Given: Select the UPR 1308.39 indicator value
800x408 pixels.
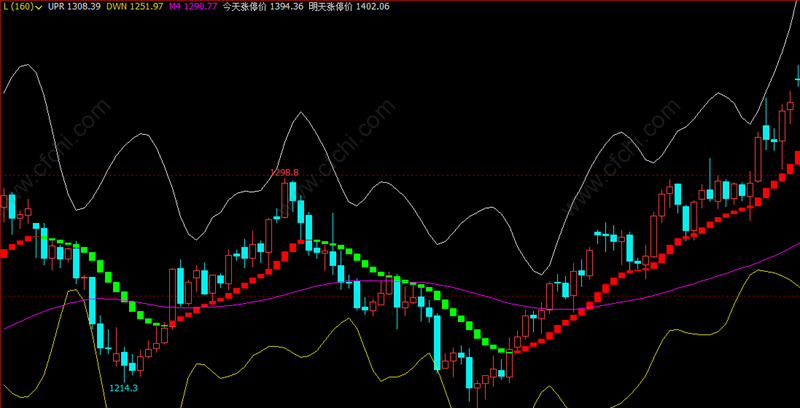Looking at the screenshot, I should pyautogui.click(x=74, y=7).
